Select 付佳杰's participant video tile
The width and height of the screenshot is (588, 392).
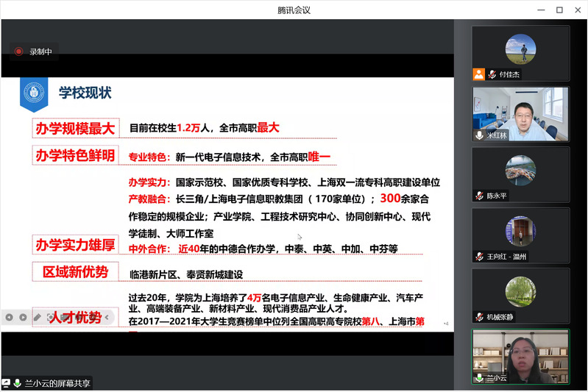tap(520, 53)
